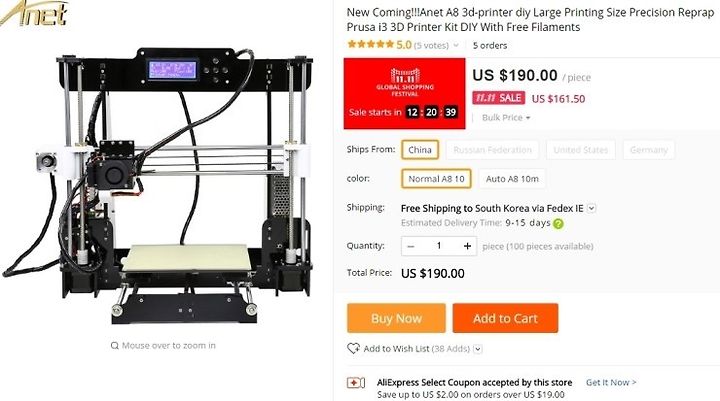
Task: Click the Get It Now coupon link
Action: point(611,382)
